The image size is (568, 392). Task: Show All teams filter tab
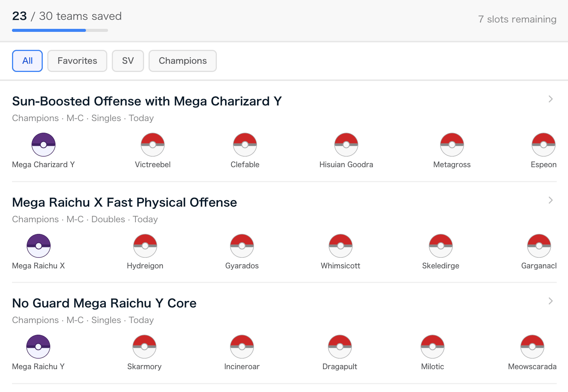click(27, 61)
